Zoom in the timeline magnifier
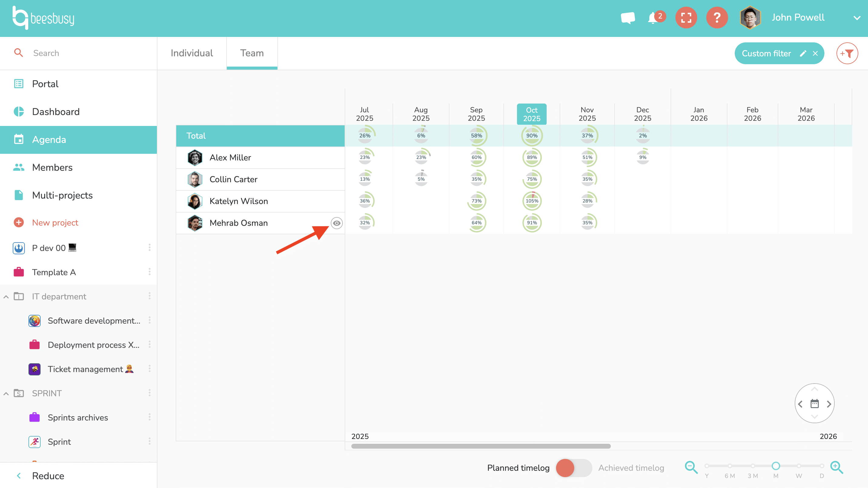Image resolution: width=868 pixels, height=488 pixels. click(x=837, y=467)
